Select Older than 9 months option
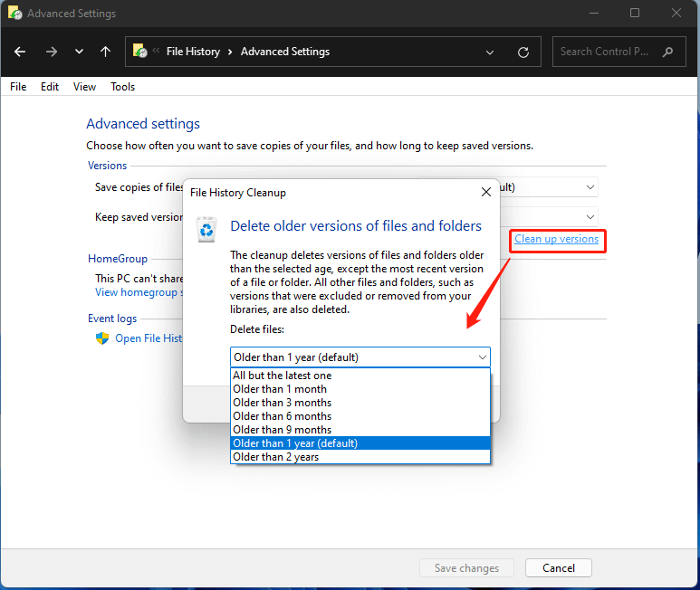 [360, 430]
